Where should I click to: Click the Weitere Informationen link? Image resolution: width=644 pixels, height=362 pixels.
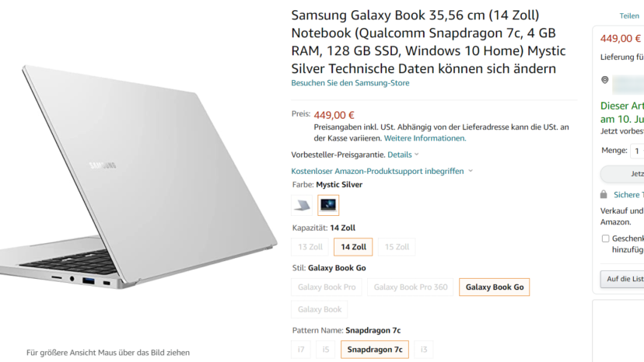(425, 138)
